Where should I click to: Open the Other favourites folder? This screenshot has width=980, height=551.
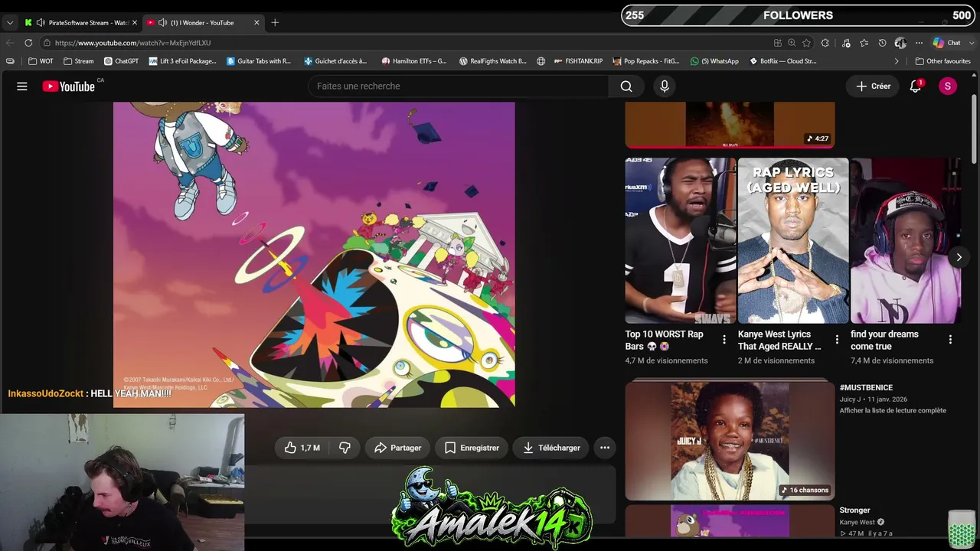942,61
